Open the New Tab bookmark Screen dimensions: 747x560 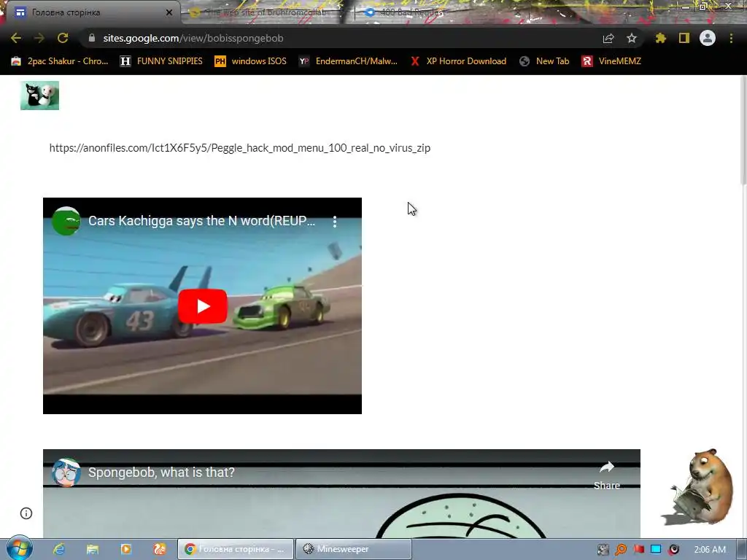coord(544,61)
